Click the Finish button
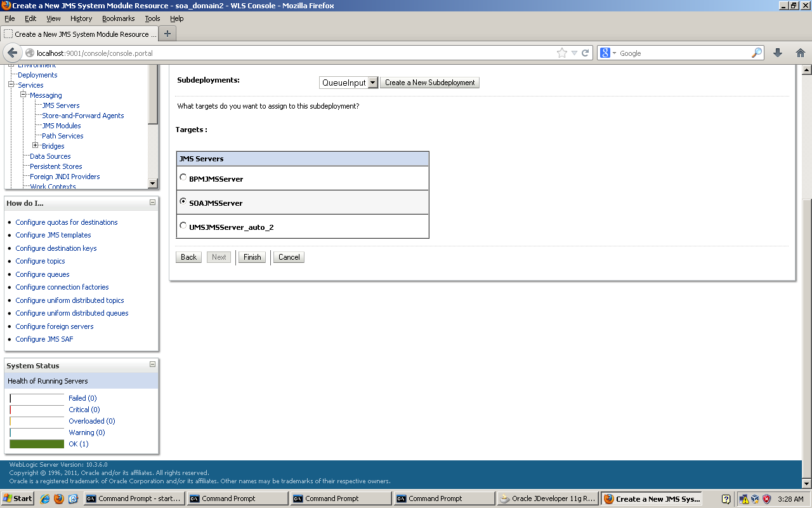Screen dimensions: 812x508 pyautogui.click(x=252, y=257)
